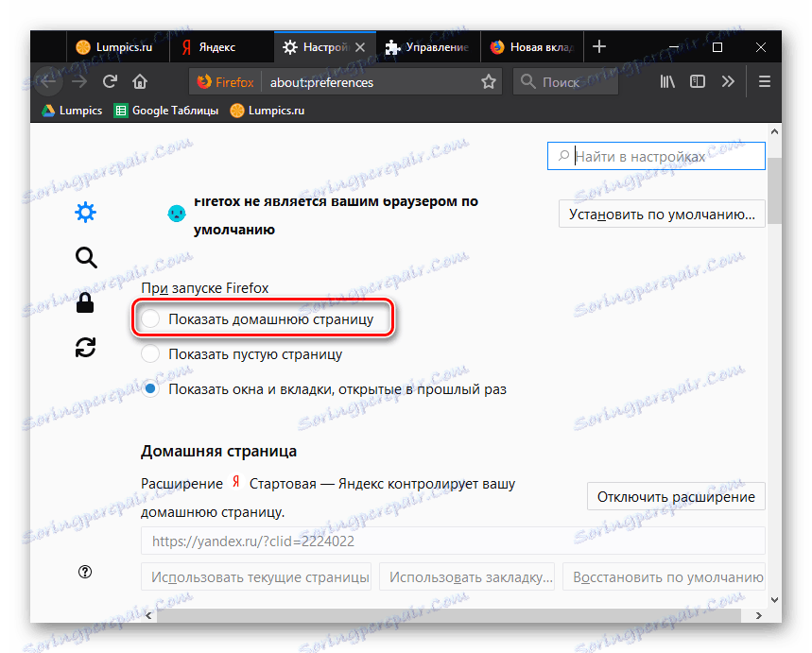Open the home page button

pyautogui.click(x=140, y=81)
